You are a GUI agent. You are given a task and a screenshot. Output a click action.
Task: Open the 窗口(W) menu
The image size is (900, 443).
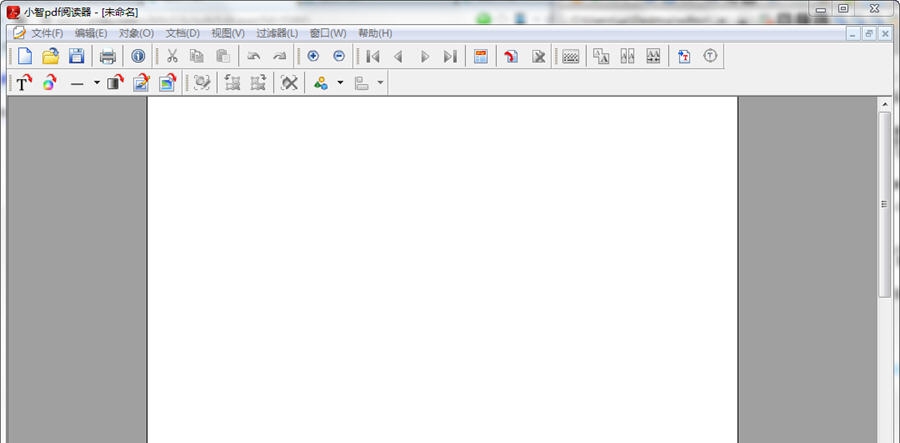point(328,33)
